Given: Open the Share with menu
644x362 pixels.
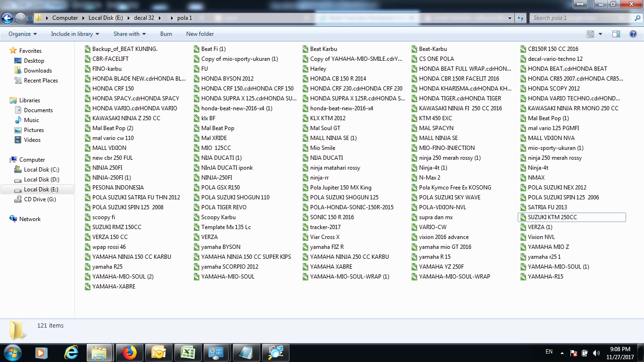Looking at the screenshot, I should [130, 34].
